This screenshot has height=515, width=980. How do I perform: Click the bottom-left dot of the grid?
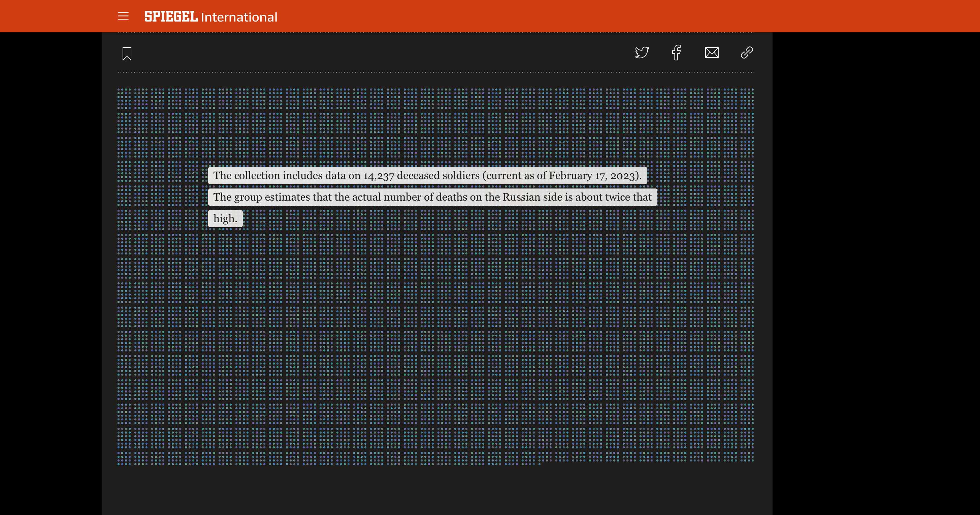[119, 464]
